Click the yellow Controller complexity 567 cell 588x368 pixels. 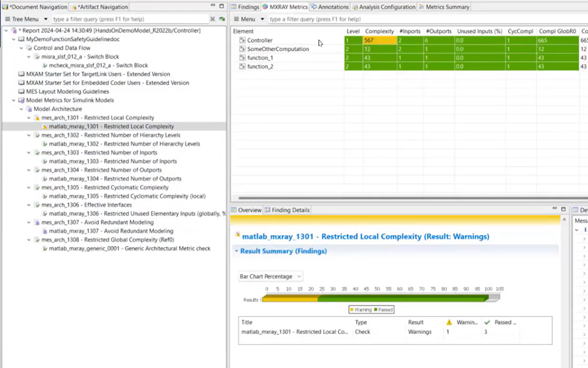coord(380,40)
